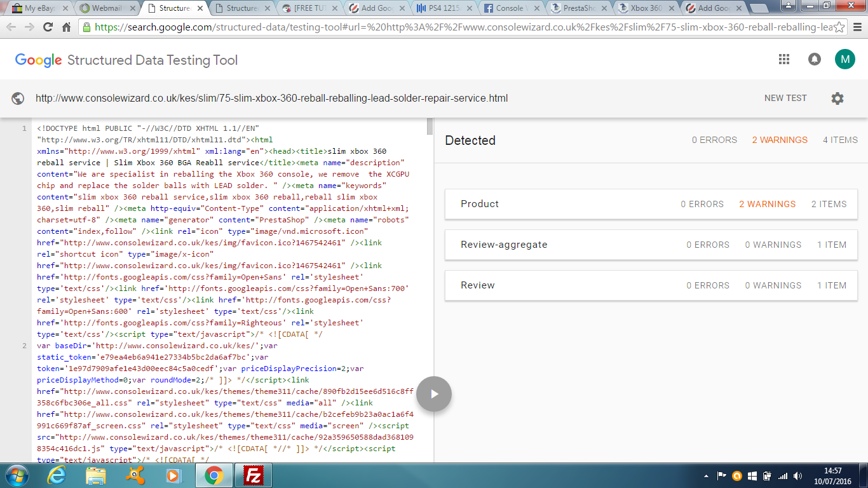868x488 pixels.
Task: Click the 'Detected' heading
Action: point(470,140)
